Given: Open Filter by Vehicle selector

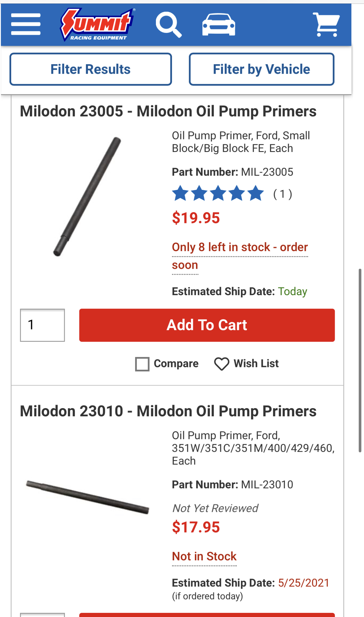Looking at the screenshot, I should click(x=261, y=69).
